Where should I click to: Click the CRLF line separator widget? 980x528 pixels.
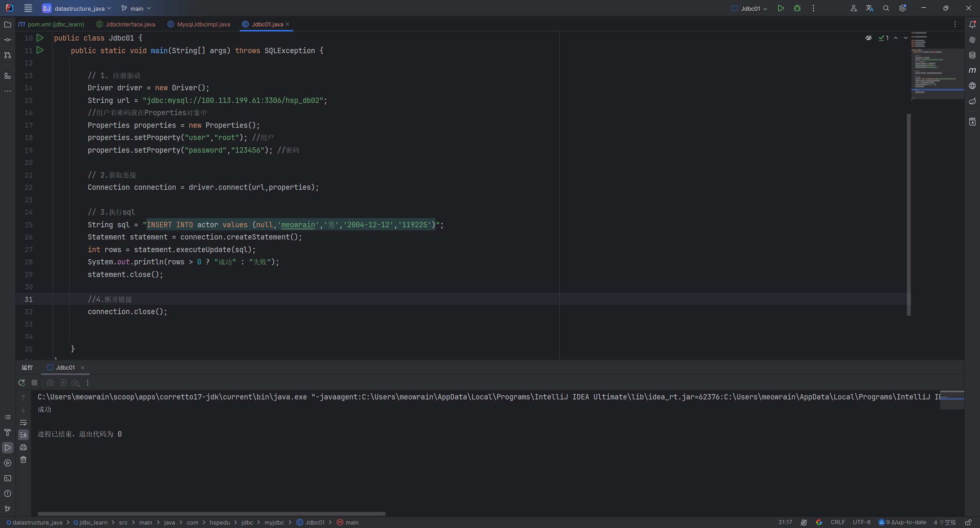point(838,522)
